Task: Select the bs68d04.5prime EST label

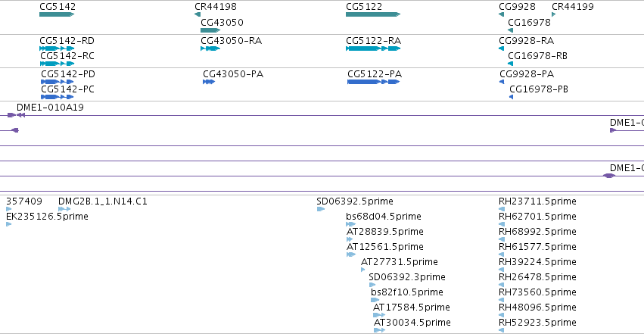Action: click(384, 217)
